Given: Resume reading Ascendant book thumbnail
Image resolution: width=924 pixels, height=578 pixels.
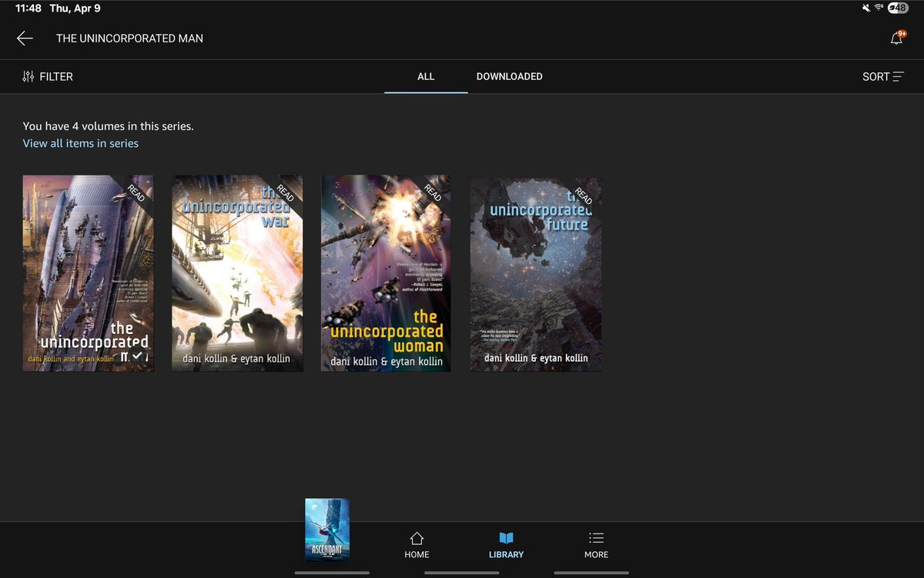Looking at the screenshot, I should 327,530.
